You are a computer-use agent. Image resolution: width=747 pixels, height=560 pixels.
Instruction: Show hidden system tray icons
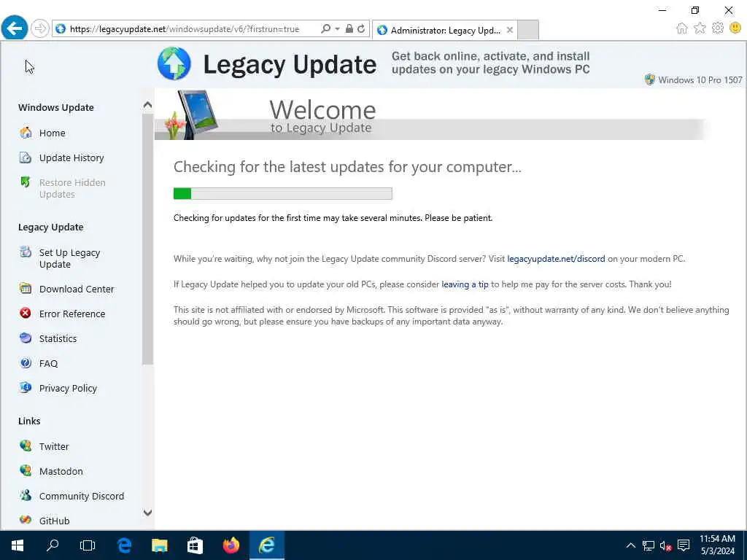pyautogui.click(x=630, y=545)
